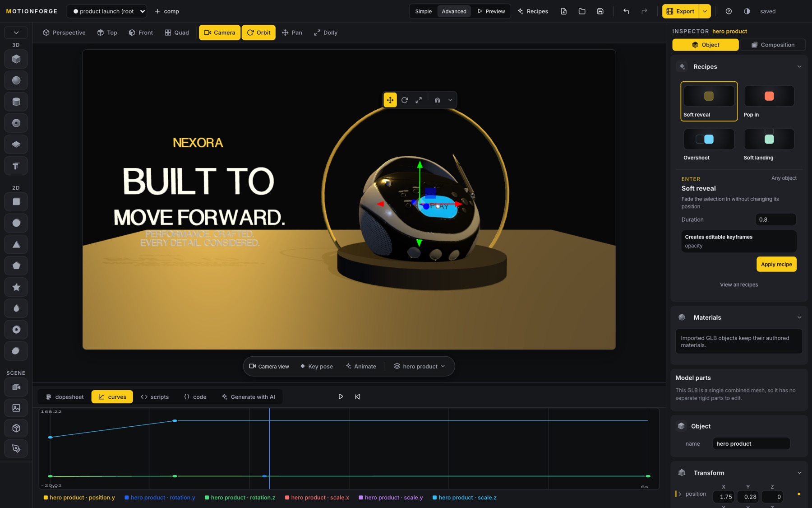Click Apply recipe button
This screenshot has width=812, height=508.
[x=776, y=264]
